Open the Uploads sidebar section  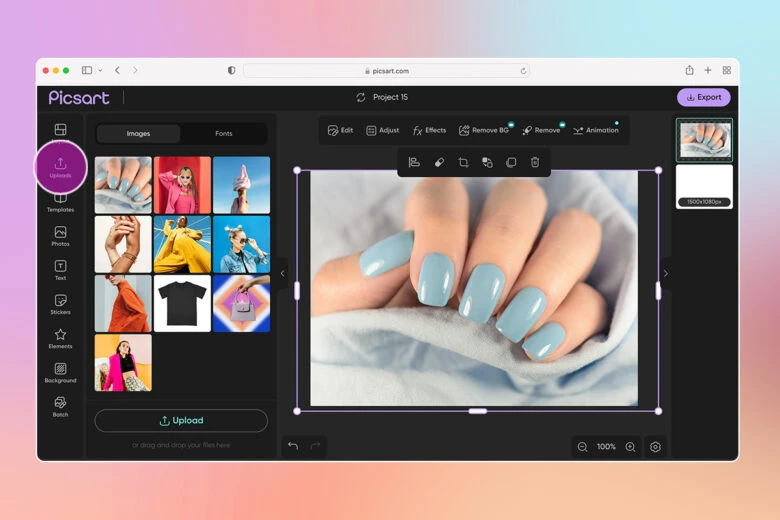tap(60, 167)
